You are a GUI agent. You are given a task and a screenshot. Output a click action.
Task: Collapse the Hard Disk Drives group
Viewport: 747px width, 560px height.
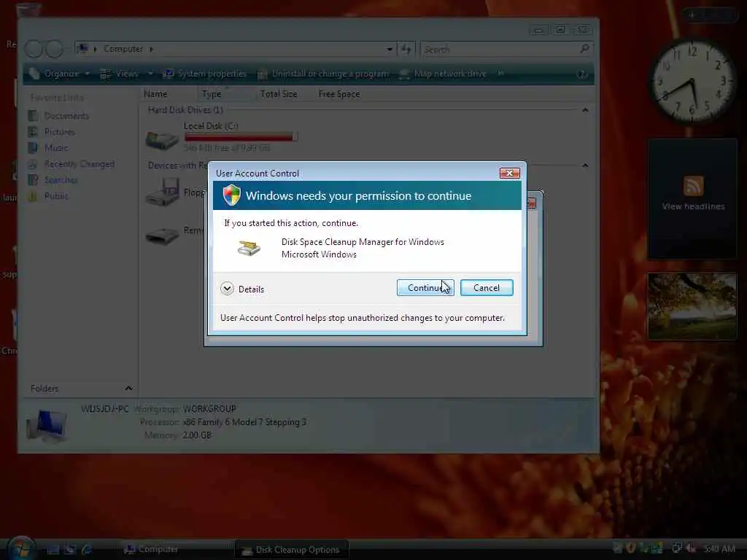pyautogui.click(x=585, y=110)
